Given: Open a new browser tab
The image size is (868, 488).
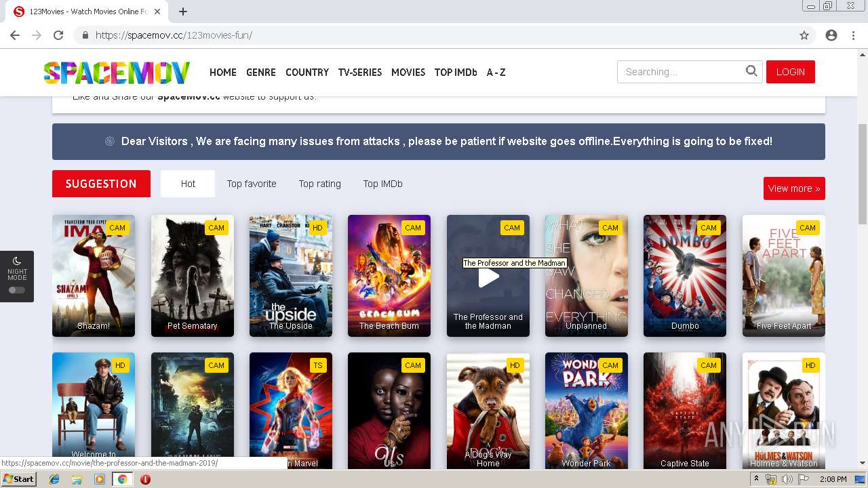Looking at the screenshot, I should (x=183, y=12).
